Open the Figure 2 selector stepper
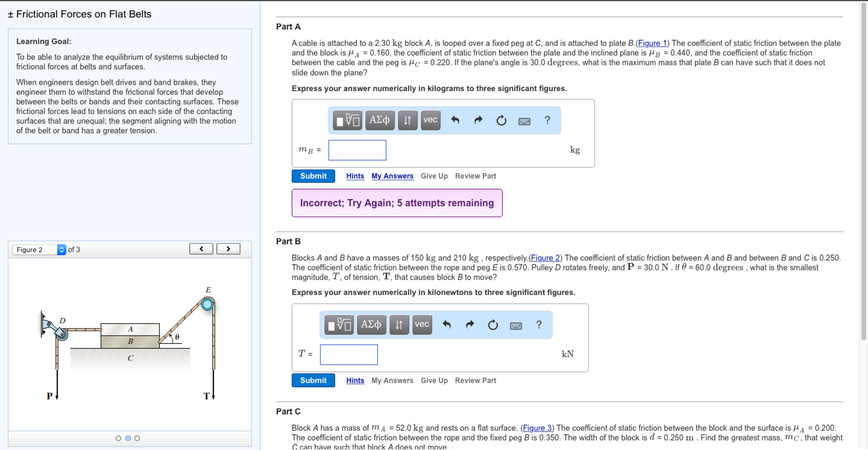 [x=62, y=249]
